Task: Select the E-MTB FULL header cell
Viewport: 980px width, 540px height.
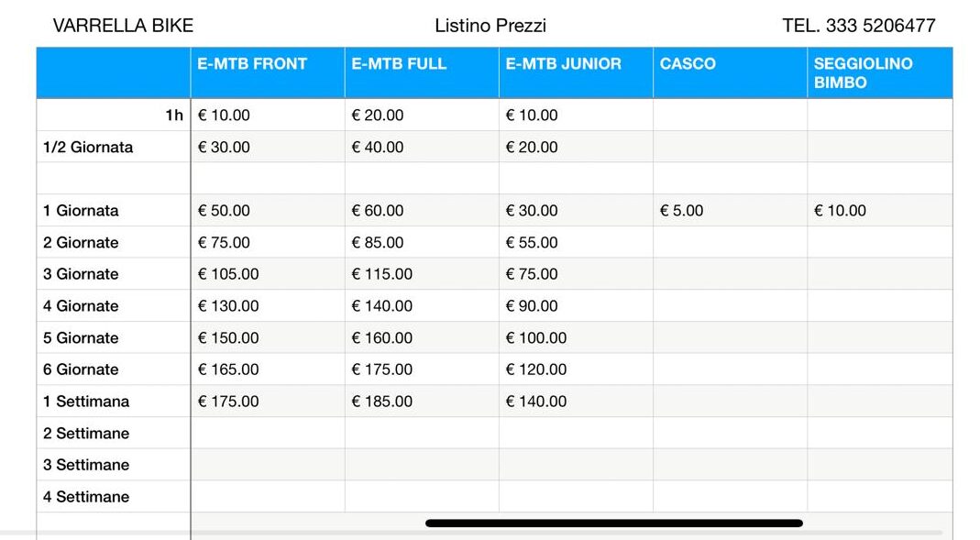Action: (x=399, y=64)
